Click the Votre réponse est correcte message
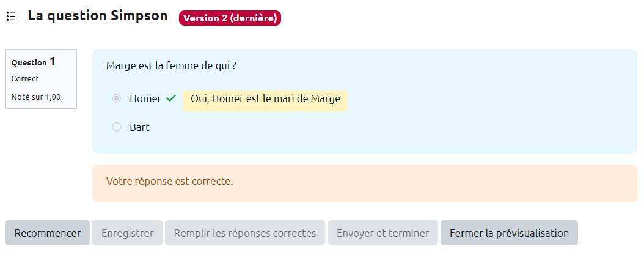Viewport: 644px width, 260px height. click(x=170, y=182)
